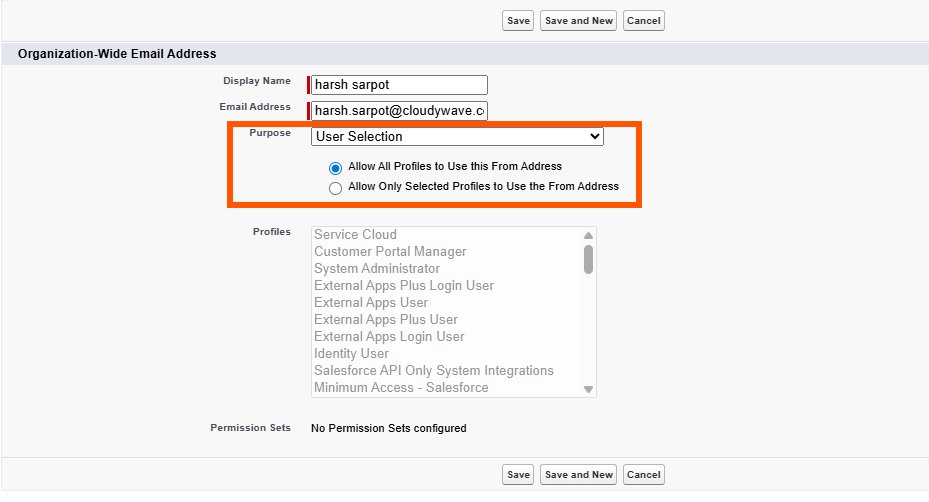Select System Administrator profile

coord(377,269)
